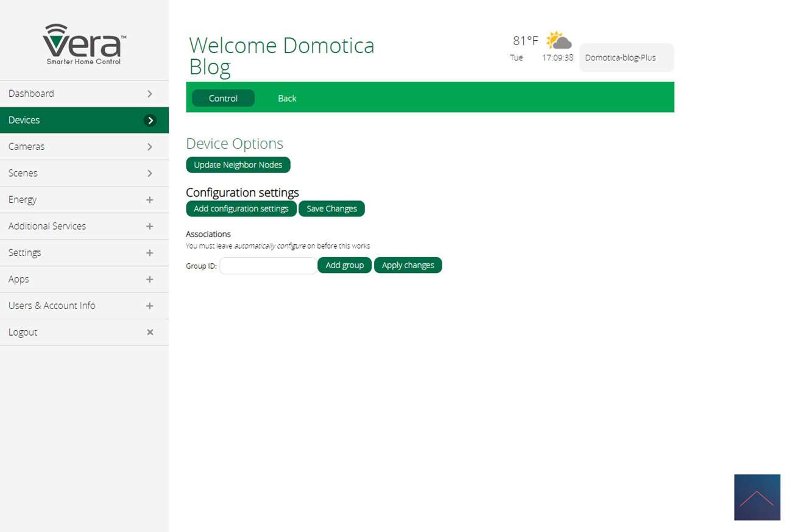Expand the Energy menu plus sign
Screen dimensions: 792x532
coord(150,200)
